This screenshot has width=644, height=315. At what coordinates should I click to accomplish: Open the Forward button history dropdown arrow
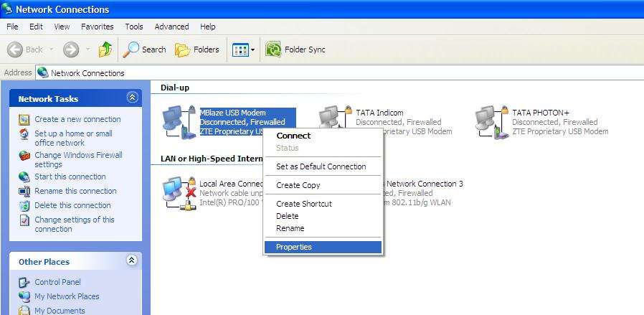click(87, 50)
